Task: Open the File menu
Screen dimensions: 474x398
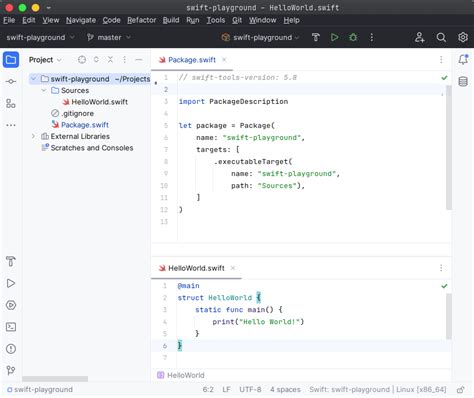Action: click(x=9, y=20)
